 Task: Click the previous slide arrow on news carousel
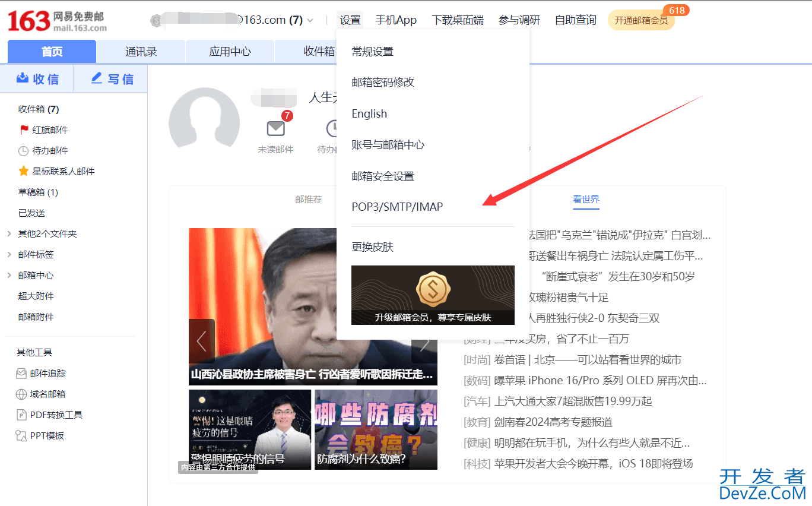[201, 341]
